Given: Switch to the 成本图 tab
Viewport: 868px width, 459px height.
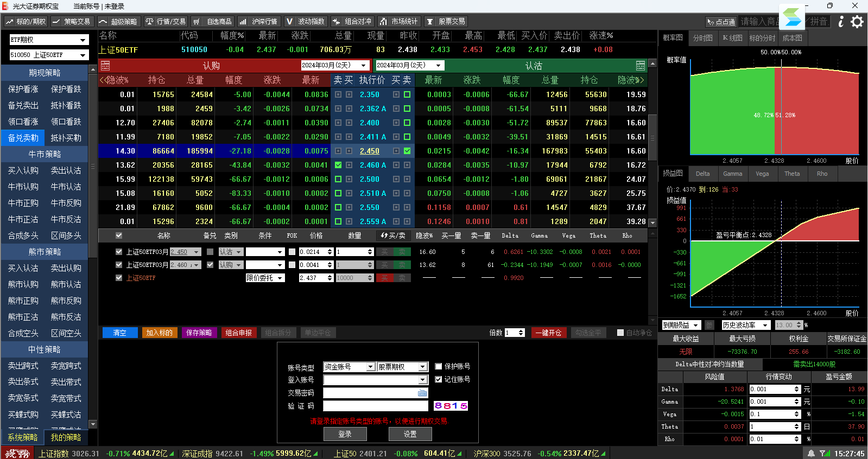Looking at the screenshot, I should (792, 38).
